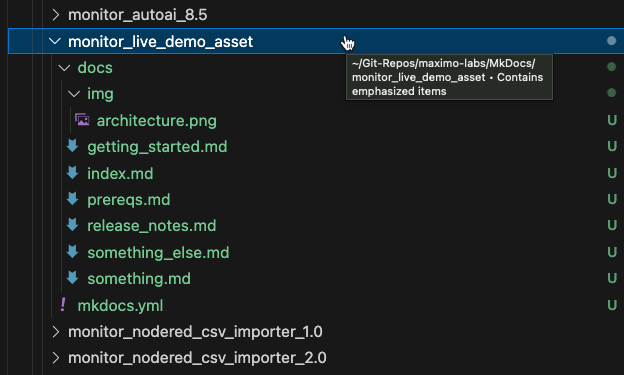624x375 pixels.
Task: Click the markdown icon beside prereqs.md
Action: point(72,199)
